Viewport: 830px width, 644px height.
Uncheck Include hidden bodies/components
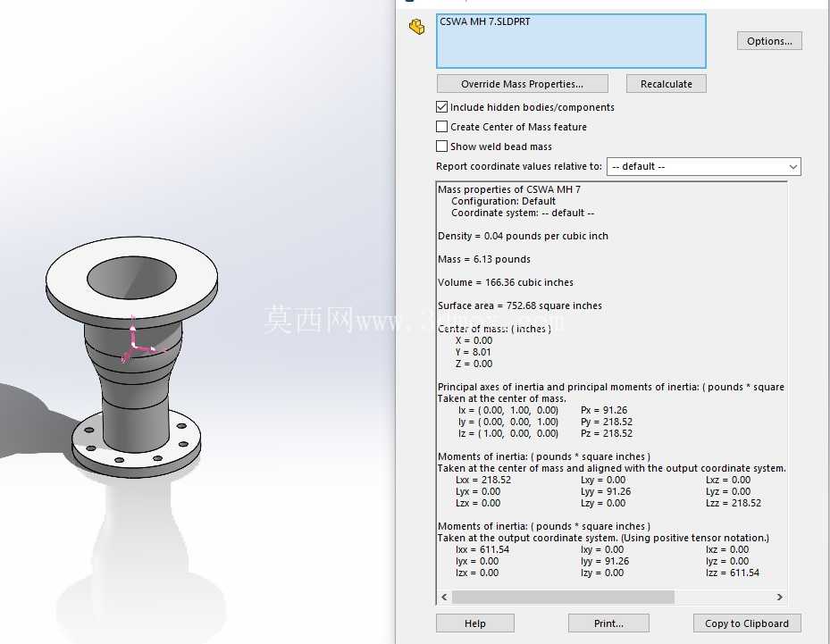tap(442, 107)
